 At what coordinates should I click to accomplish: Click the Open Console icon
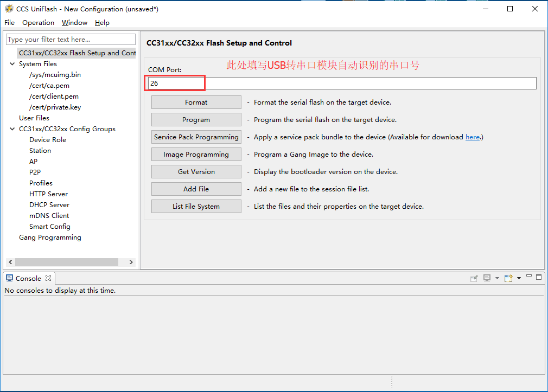tap(508, 278)
